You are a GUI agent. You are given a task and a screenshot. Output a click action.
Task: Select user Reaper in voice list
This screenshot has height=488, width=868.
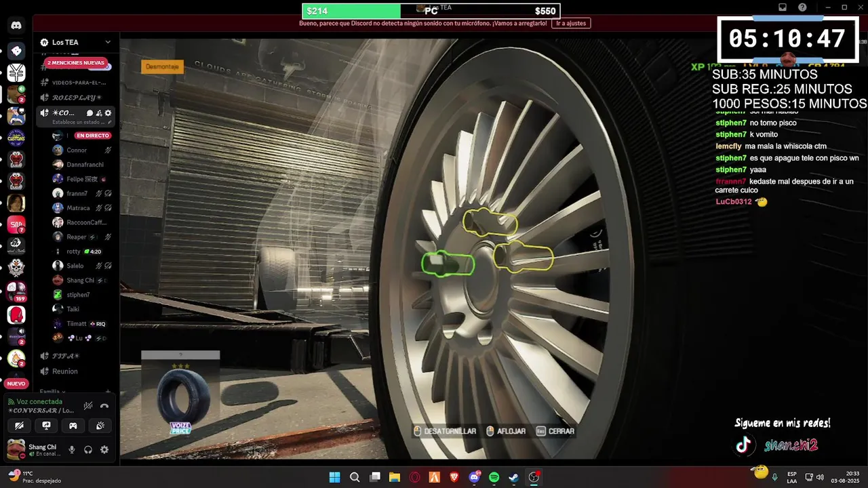(x=81, y=237)
